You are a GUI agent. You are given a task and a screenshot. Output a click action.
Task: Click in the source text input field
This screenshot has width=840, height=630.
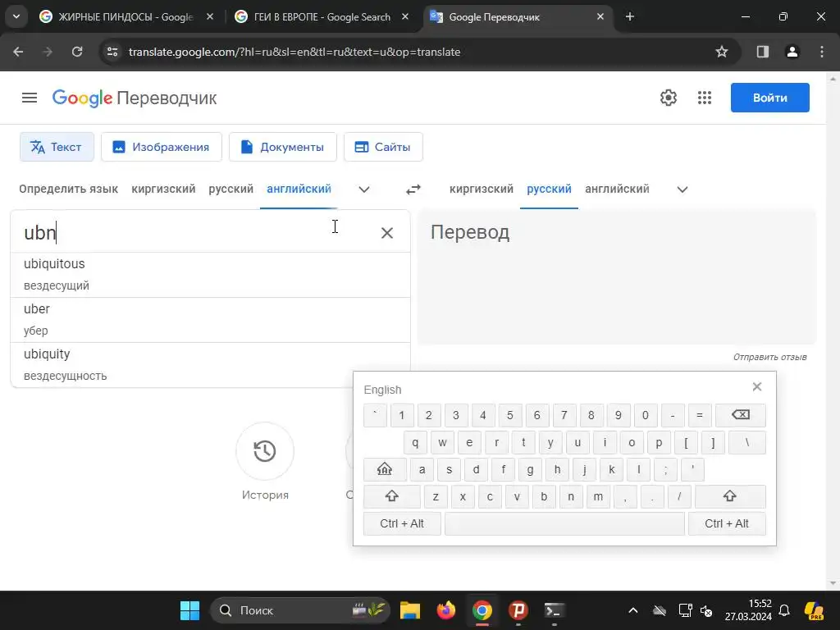click(x=195, y=232)
